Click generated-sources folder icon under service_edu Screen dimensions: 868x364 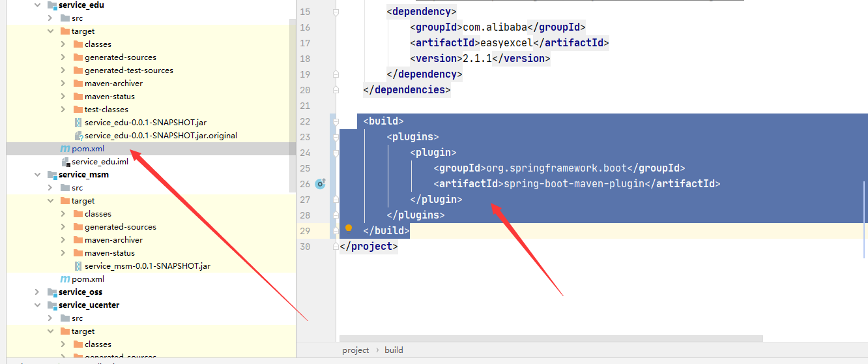click(78, 57)
